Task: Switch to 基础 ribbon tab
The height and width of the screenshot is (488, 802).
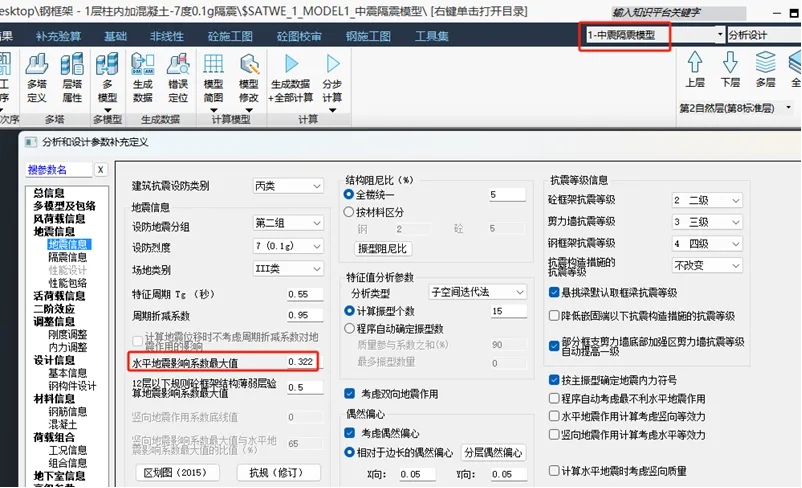Action: coord(115,36)
